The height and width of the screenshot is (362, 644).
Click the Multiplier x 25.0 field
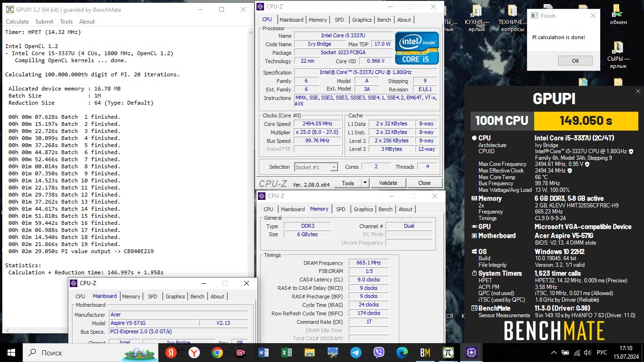pyautogui.click(x=318, y=132)
